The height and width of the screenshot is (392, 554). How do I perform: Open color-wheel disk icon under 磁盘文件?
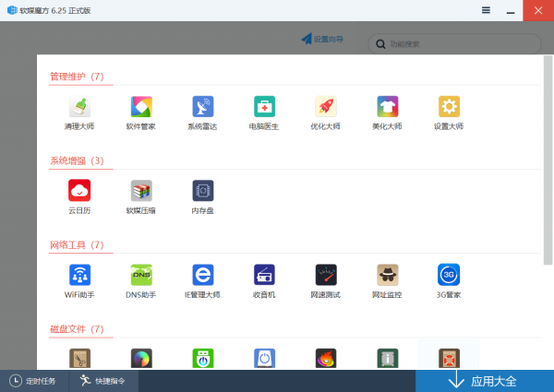[x=141, y=359]
